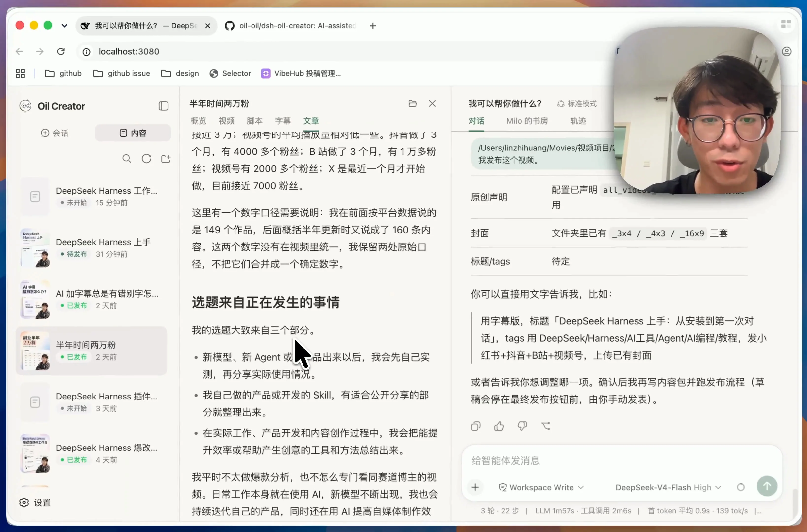Open the github bookmark folder
The image size is (807, 532).
click(63, 73)
